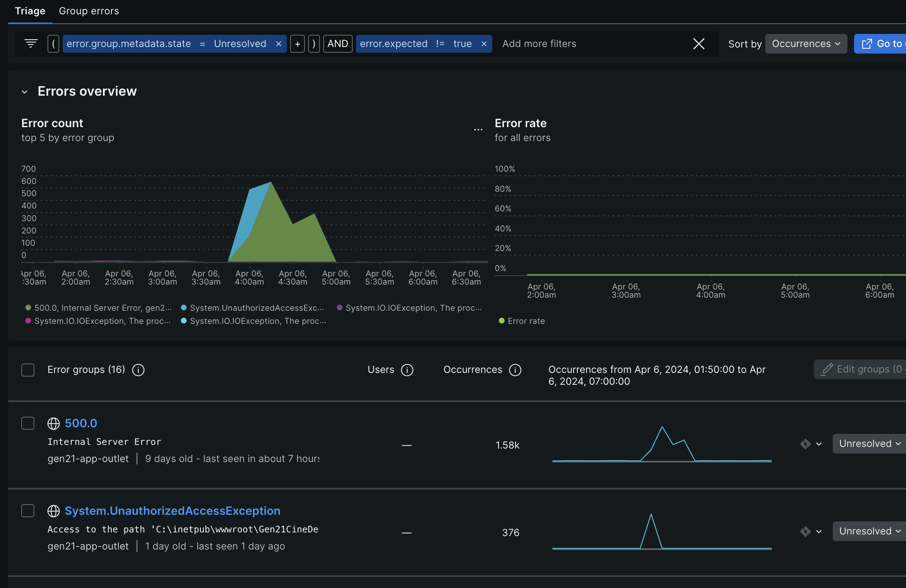Screen dimensions: 906x588
Task: Show info about the Users column
Action: (x=407, y=370)
